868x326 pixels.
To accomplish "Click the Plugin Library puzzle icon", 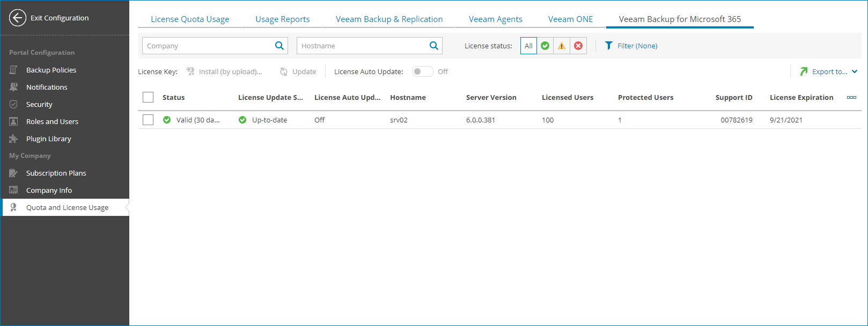I will point(13,139).
